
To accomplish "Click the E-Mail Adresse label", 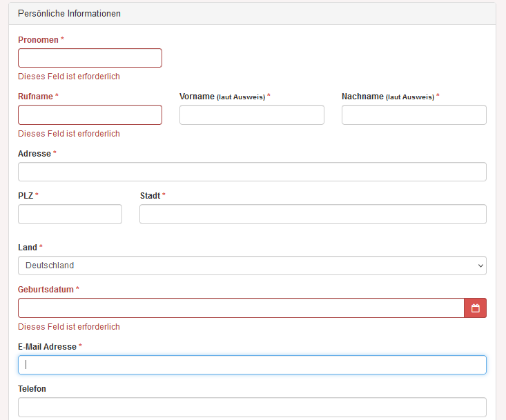I will pos(47,347).
